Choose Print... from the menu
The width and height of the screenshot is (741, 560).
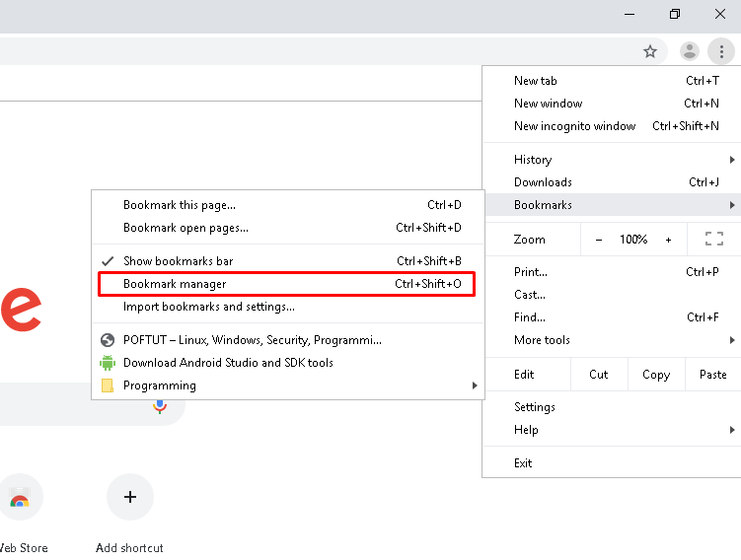click(x=614, y=272)
